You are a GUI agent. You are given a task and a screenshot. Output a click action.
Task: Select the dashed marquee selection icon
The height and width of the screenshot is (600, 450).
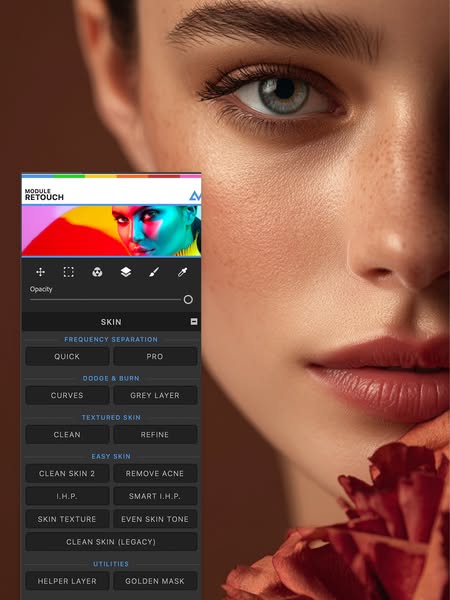(68, 272)
